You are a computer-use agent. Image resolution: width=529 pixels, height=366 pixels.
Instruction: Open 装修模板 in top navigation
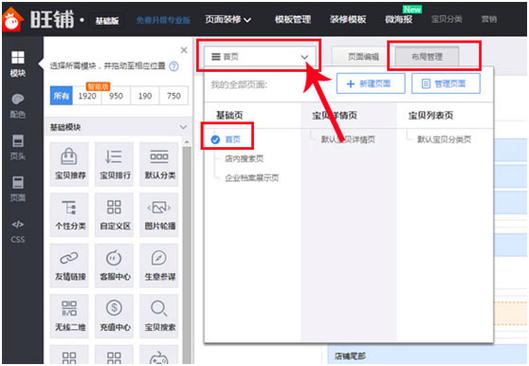(348, 20)
